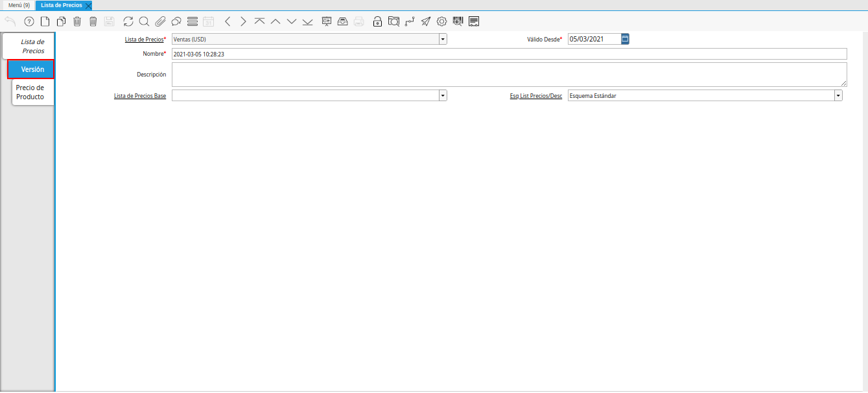Open Requests with the paper plane icon
This screenshot has height=393, width=868.
425,21
